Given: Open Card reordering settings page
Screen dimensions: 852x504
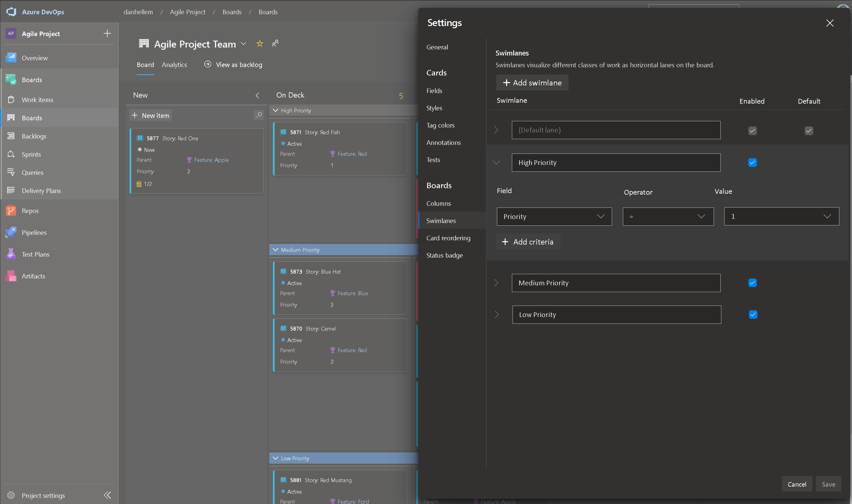Looking at the screenshot, I should coord(448,238).
